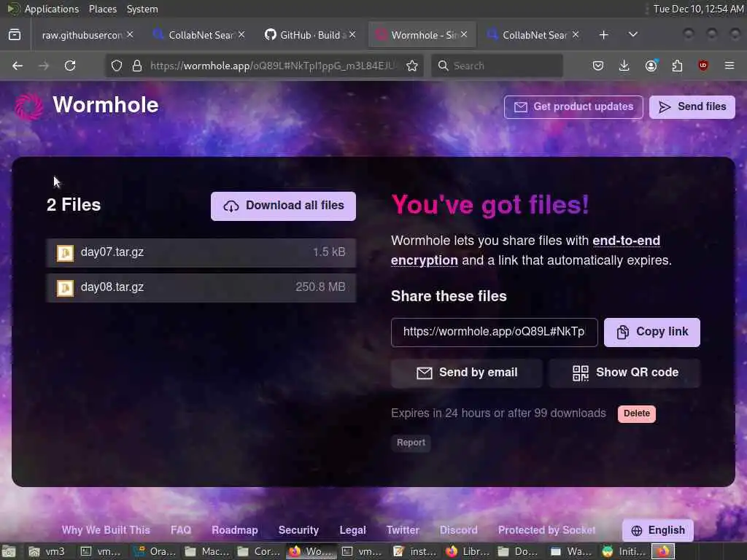Click Get product updates button
The image size is (747, 560).
click(x=573, y=107)
